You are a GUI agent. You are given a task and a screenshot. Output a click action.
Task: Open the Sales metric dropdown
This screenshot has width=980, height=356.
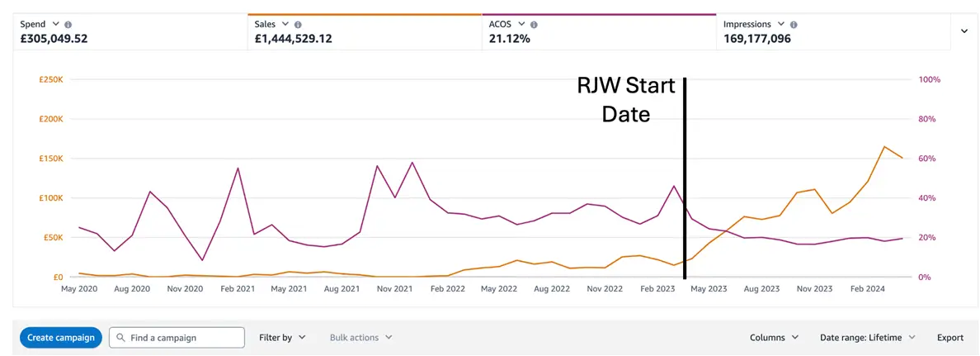coord(285,25)
